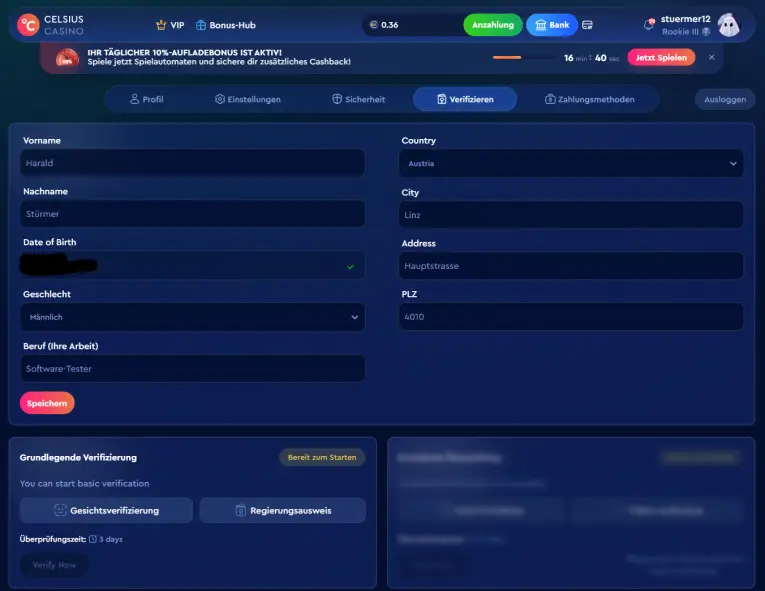Screen dimensions: 765x591
Task: Click Jetzt Spielen button
Action: 661,58
